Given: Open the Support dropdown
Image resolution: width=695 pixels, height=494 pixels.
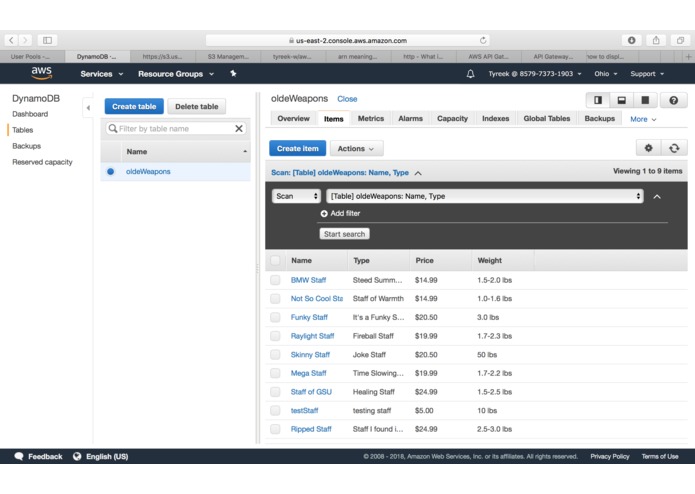Looking at the screenshot, I should coord(647,74).
